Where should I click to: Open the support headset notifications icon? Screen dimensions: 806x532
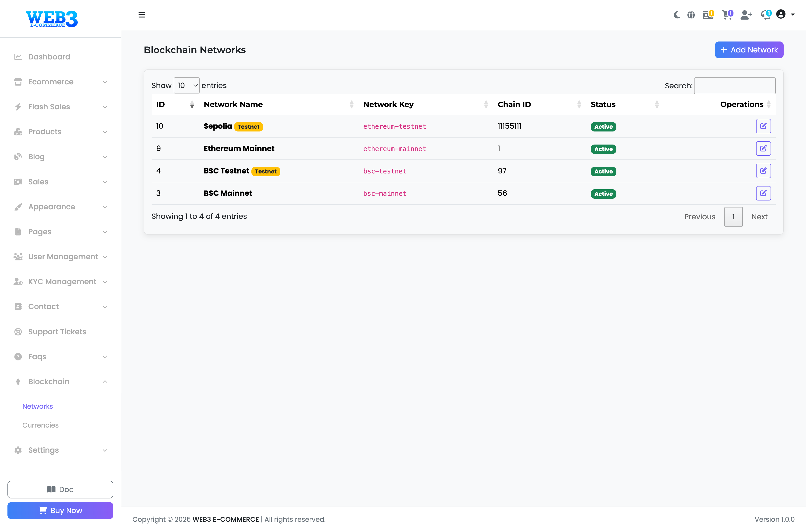(x=765, y=15)
